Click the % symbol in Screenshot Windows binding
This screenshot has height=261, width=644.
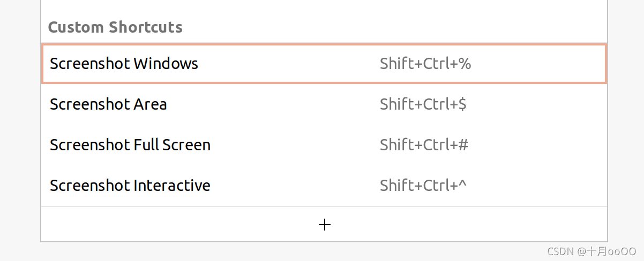tap(465, 64)
